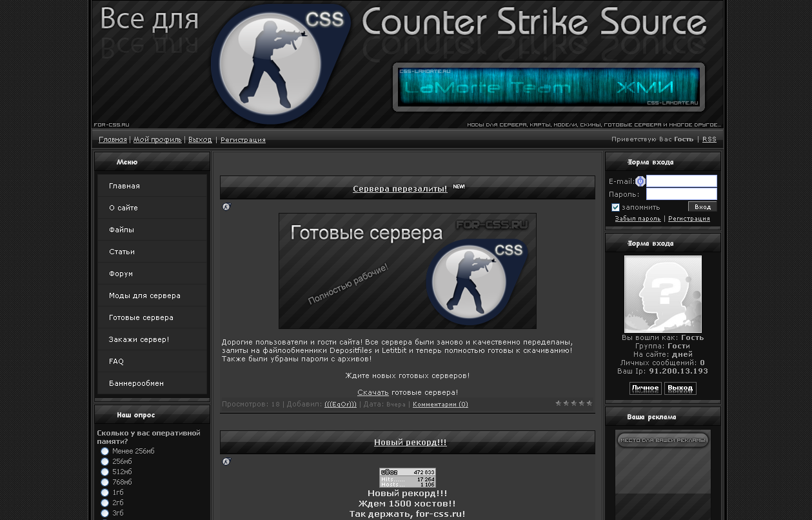Open 'FAQ' menu item

(152, 361)
